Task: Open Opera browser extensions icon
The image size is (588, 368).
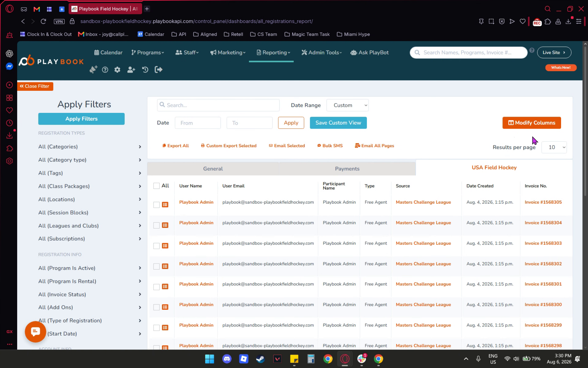Action: tap(548, 21)
